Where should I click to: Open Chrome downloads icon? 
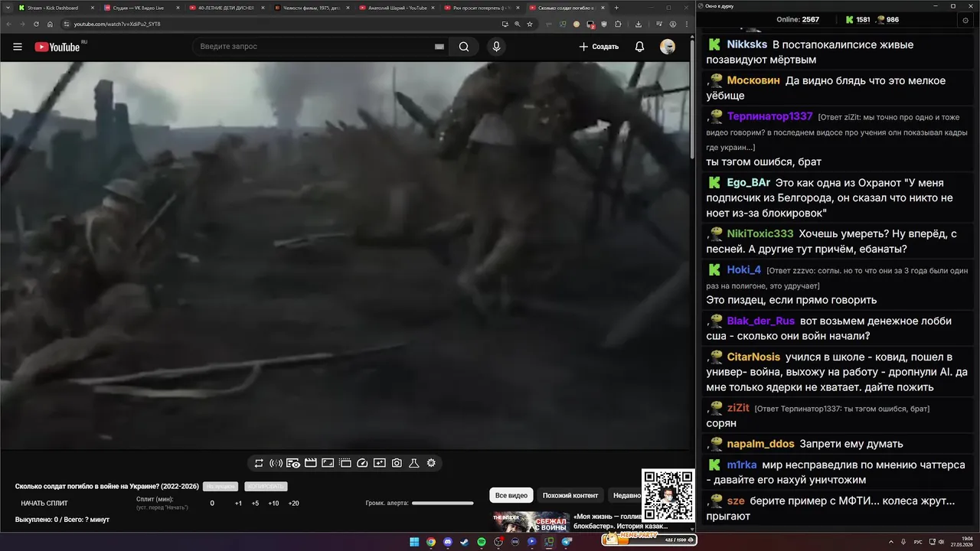[639, 24]
